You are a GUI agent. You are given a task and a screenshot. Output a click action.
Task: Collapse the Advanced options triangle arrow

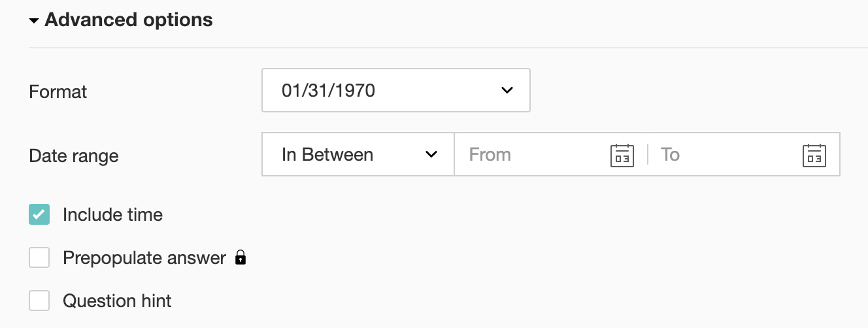click(x=34, y=21)
